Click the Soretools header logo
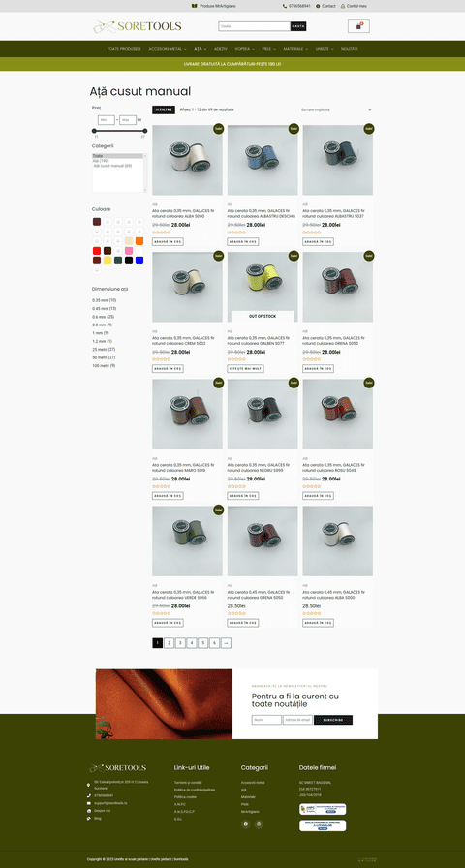Image resolution: width=465 pixels, height=868 pixels. pyautogui.click(x=138, y=26)
